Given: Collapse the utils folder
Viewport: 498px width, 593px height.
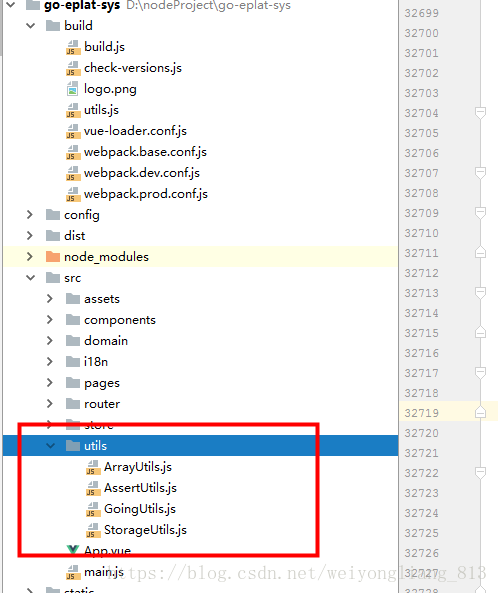Looking at the screenshot, I should tap(50, 446).
